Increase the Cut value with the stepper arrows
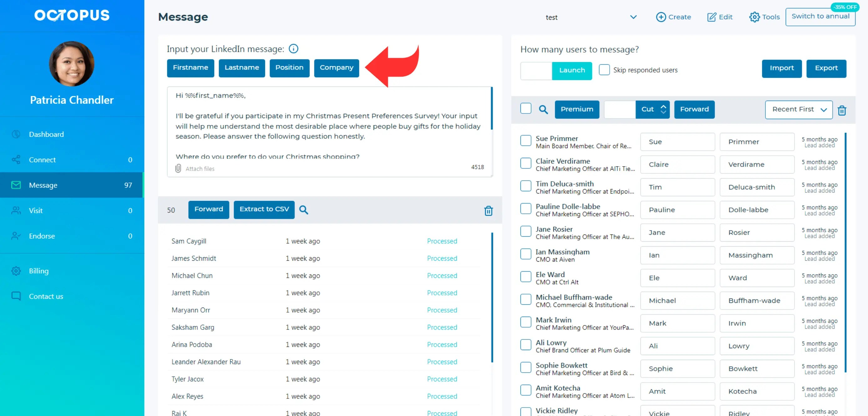 pos(663,109)
